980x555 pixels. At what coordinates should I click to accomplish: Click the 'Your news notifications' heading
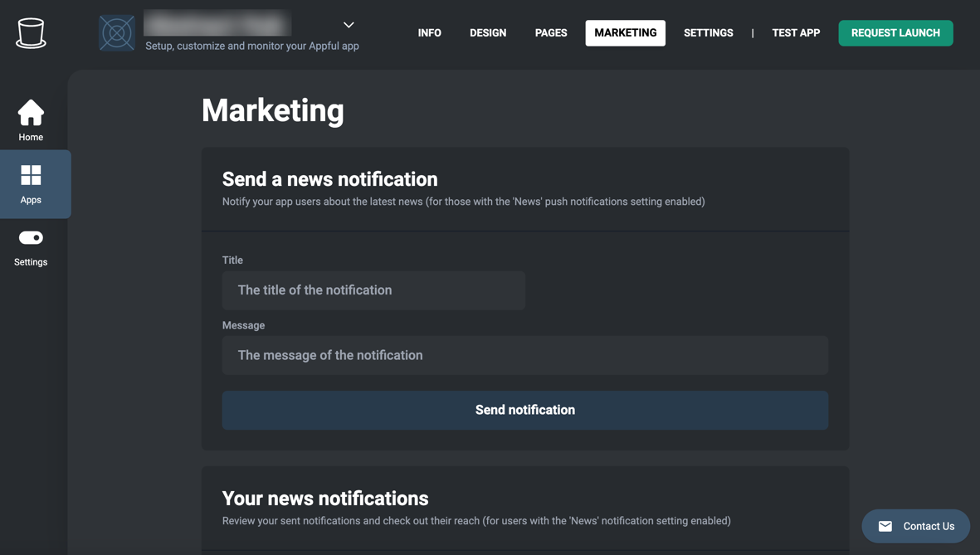pos(325,499)
